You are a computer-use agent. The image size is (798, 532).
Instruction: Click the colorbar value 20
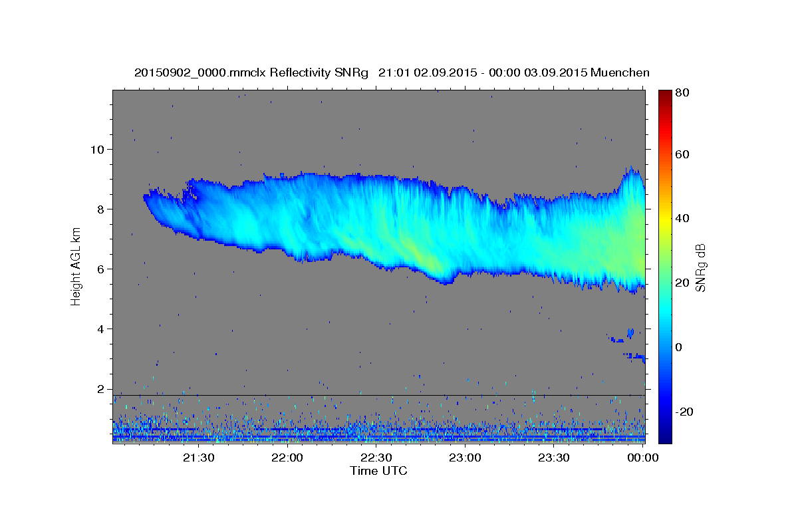pyautogui.click(x=681, y=283)
